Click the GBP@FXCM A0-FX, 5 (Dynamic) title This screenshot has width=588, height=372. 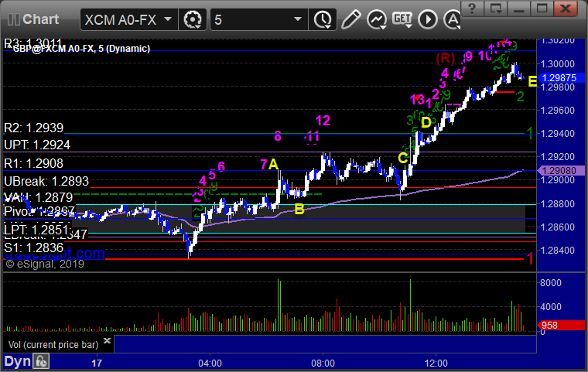[x=81, y=49]
